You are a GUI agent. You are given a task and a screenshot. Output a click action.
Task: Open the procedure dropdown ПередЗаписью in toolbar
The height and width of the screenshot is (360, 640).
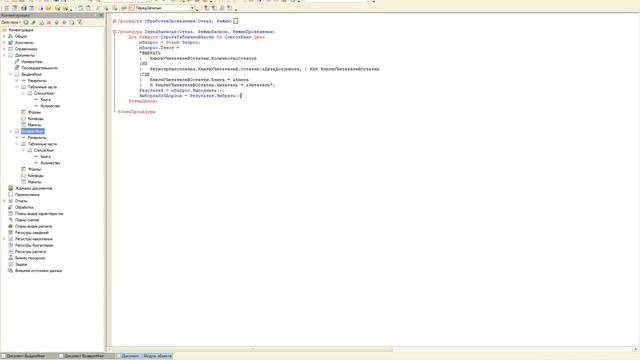tap(192, 8)
